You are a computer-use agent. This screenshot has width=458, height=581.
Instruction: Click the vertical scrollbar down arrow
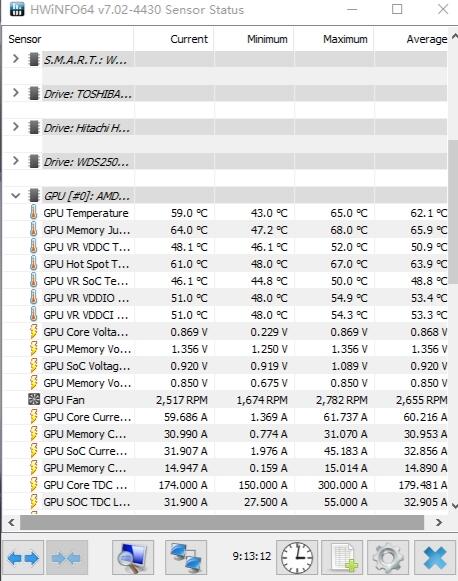coord(454,506)
